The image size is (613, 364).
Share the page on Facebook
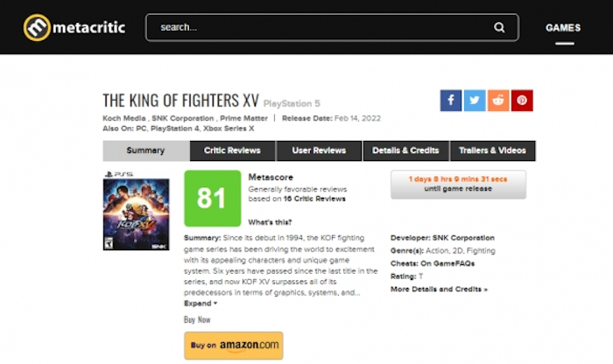pyautogui.click(x=451, y=101)
